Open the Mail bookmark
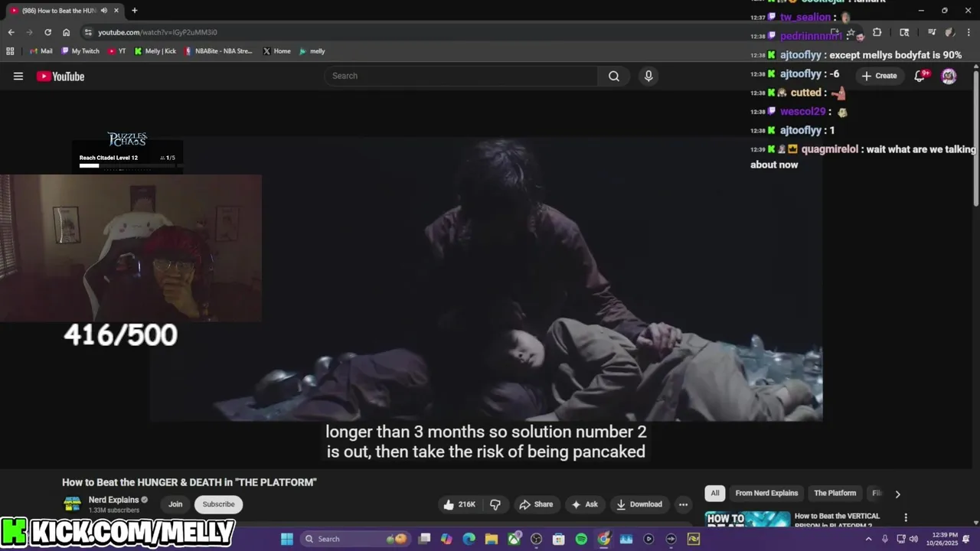 (41, 51)
